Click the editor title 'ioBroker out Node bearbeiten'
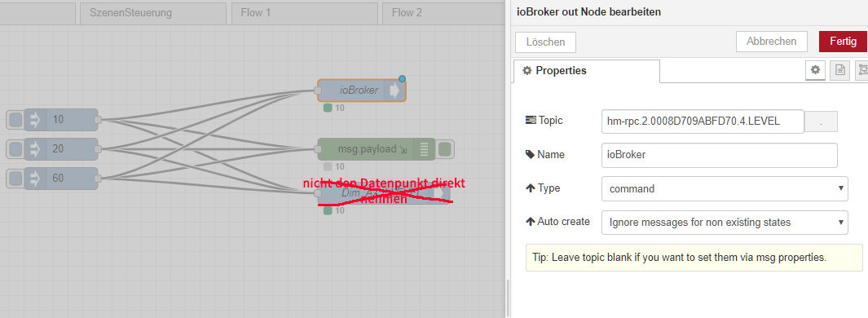 point(588,11)
